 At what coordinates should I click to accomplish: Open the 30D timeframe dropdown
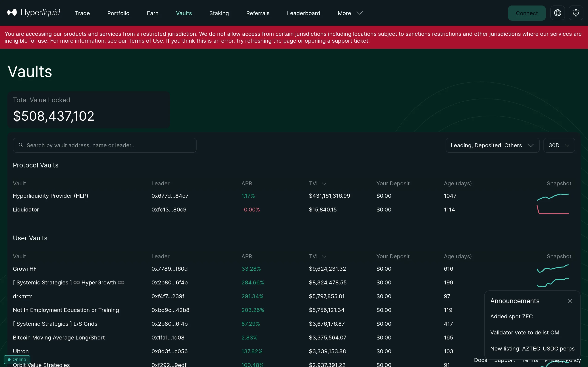559,145
